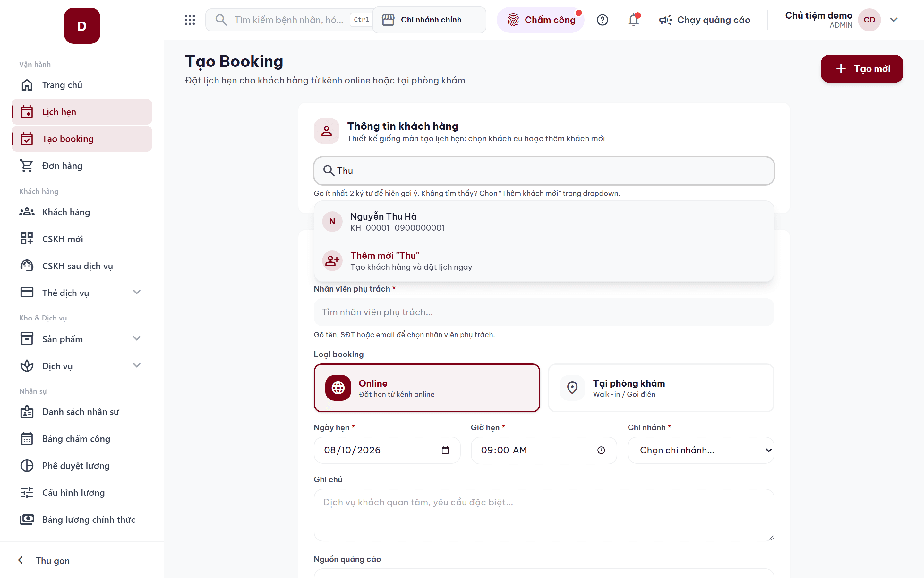
Task: Click the help question mark icon
Action: tap(602, 20)
